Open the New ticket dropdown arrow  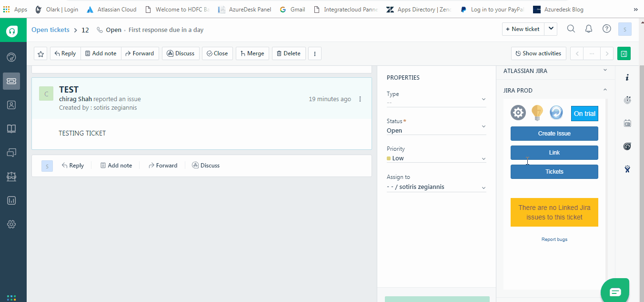click(551, 29)
